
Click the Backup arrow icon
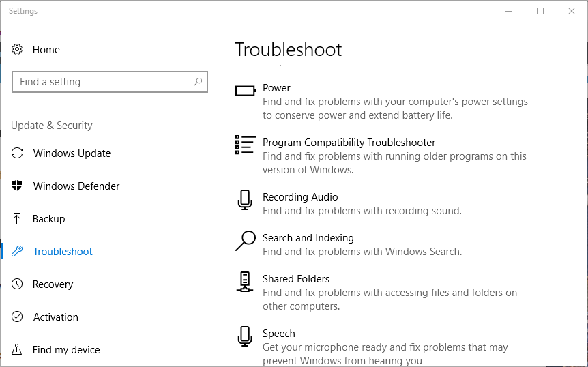click(17, 218)
